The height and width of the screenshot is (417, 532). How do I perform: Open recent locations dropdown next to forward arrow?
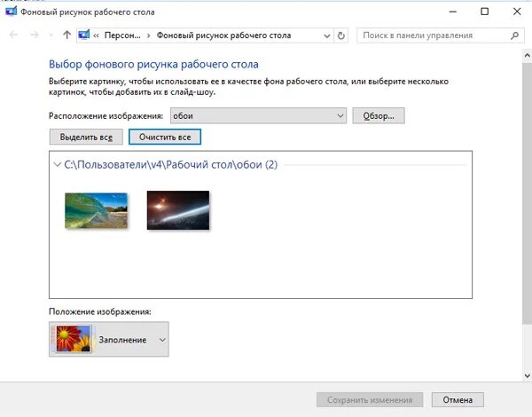51,35
